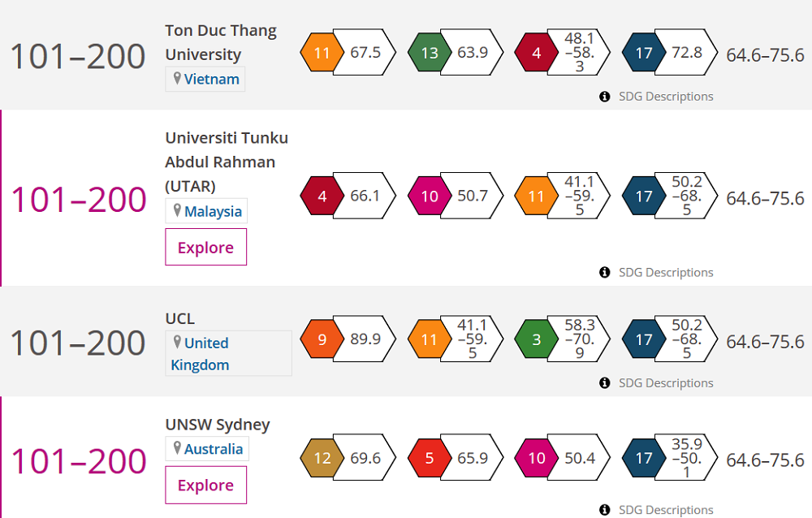Click the orange SDG 11 hexagon for Ton Duc Thang
Image resolution: width=812 pixels, height=518 pixels.
tap(322, 53)
